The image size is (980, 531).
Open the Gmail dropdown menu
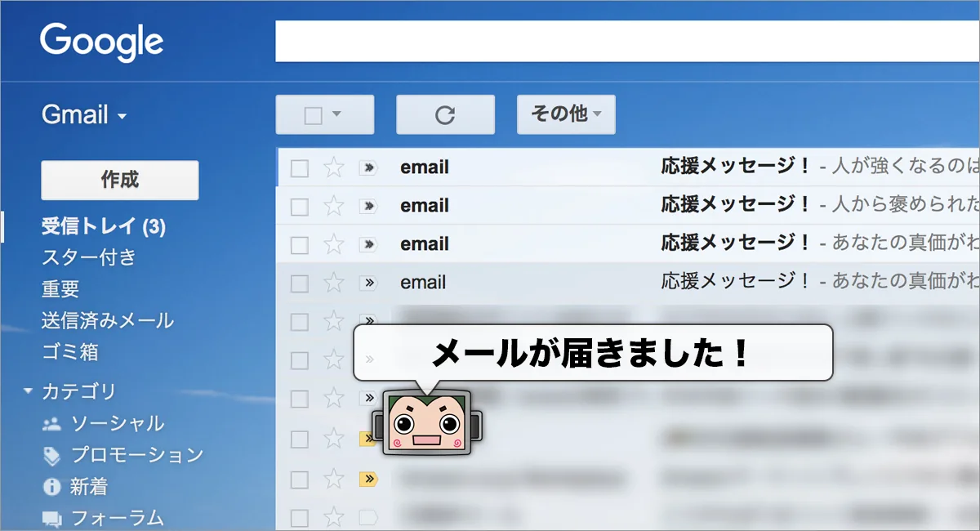pos(85,115)
